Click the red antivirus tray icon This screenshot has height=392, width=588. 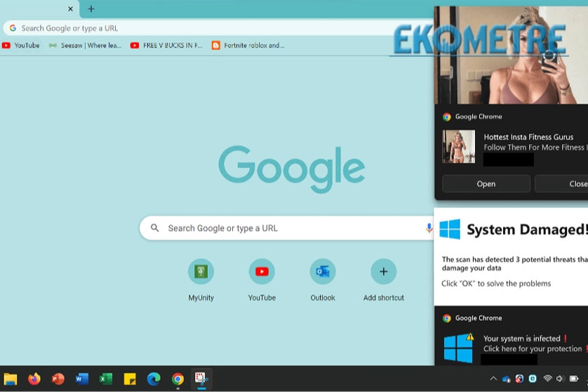tap(519, 379)
